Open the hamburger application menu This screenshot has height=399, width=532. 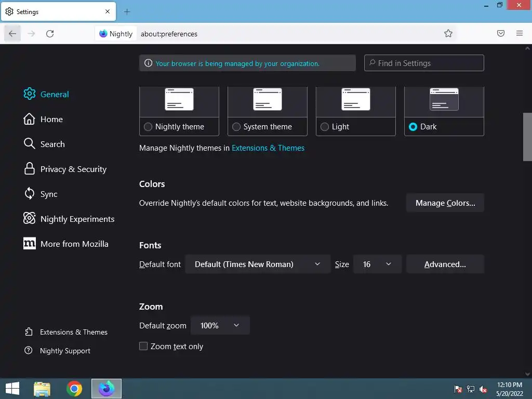(520, 33)
